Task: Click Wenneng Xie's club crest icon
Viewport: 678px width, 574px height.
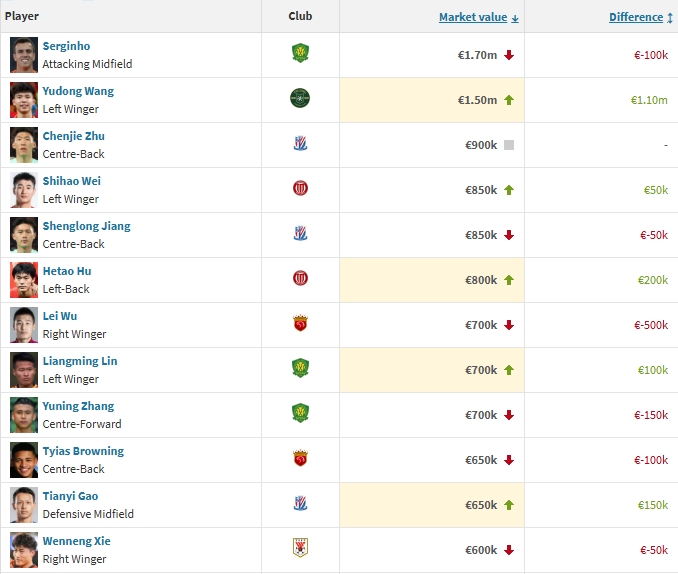Action: 300,549
